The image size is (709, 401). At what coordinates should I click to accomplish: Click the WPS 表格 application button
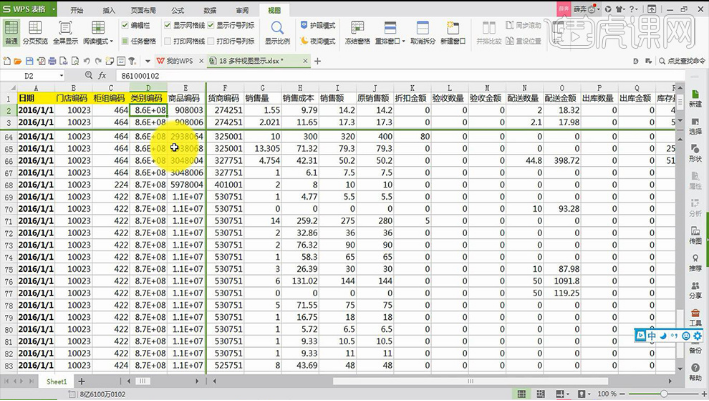(x=26, y=9)
